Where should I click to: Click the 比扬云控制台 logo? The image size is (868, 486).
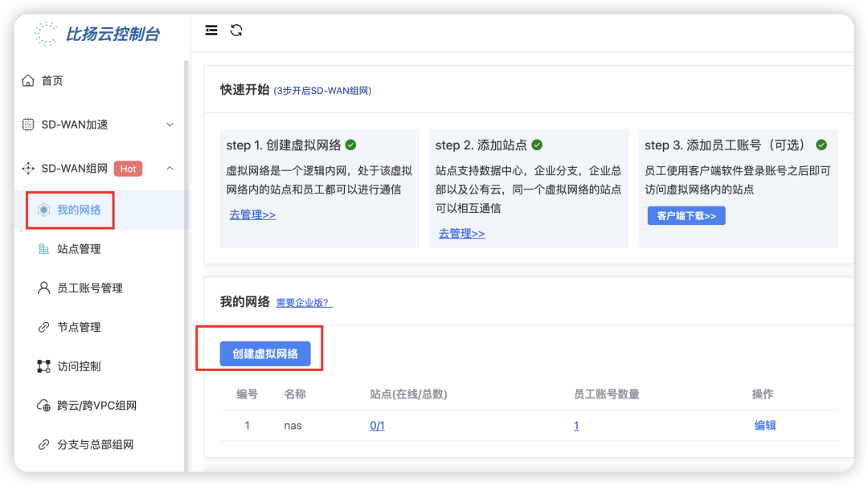pos(96,35)
